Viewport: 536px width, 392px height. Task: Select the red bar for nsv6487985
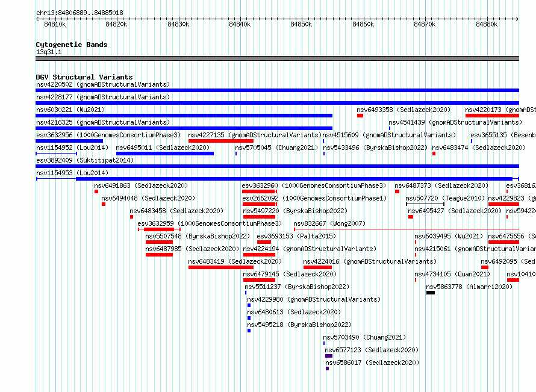[159, 255]
